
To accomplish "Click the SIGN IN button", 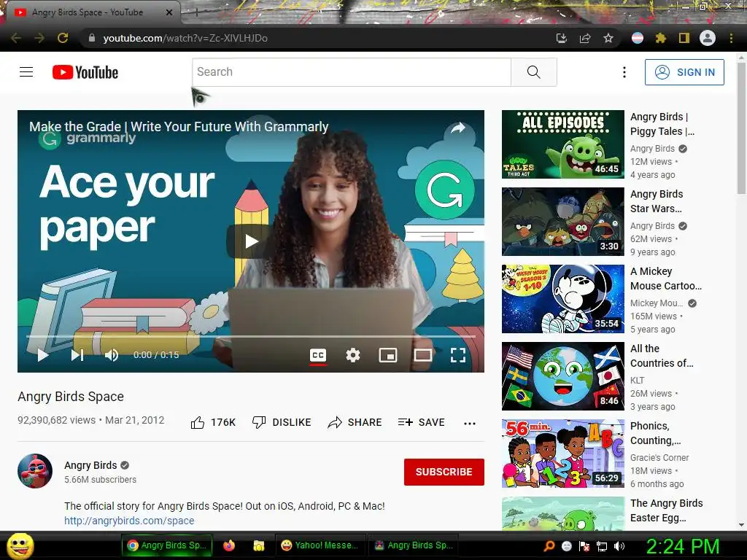I will click(x=684, y=72).
